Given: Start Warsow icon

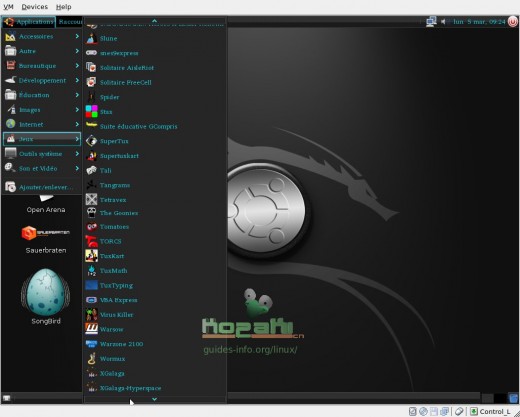Looking at the screenshot, I should 91,329.
